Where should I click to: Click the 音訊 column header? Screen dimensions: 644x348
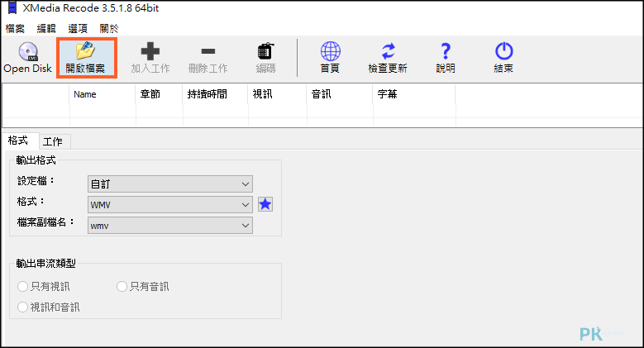340,94
